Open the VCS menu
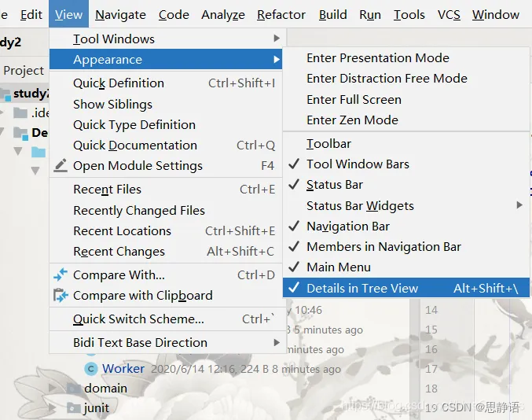532x420 pixels. (x=449, y=15)
